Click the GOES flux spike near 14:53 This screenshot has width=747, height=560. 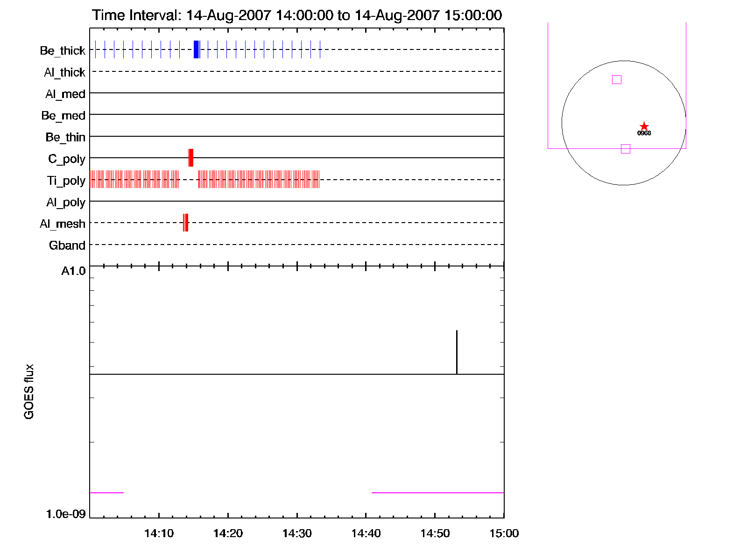pos(457,351)
